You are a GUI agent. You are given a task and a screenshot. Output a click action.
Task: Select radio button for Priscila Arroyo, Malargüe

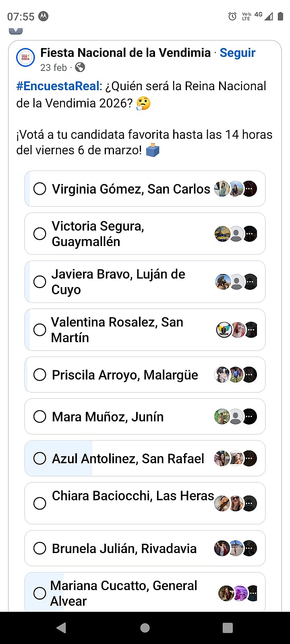point(39,375)
